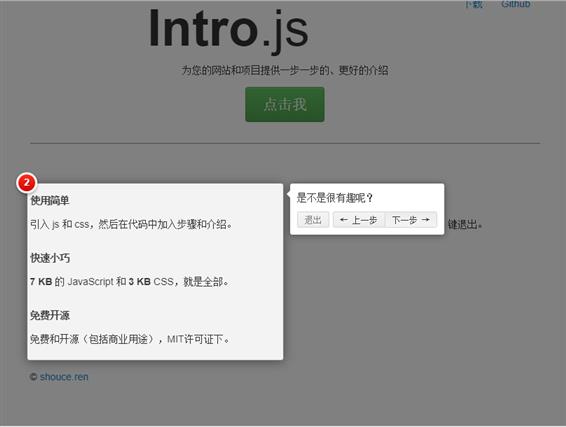Open the 下载 link in the top navigation
Viewport: 566px width, 427px height.
click(474, 4)
